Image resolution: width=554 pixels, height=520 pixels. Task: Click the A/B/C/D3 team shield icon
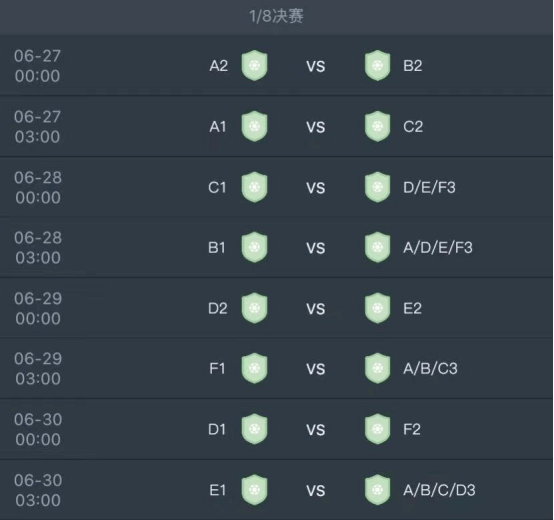pos(377,490)
